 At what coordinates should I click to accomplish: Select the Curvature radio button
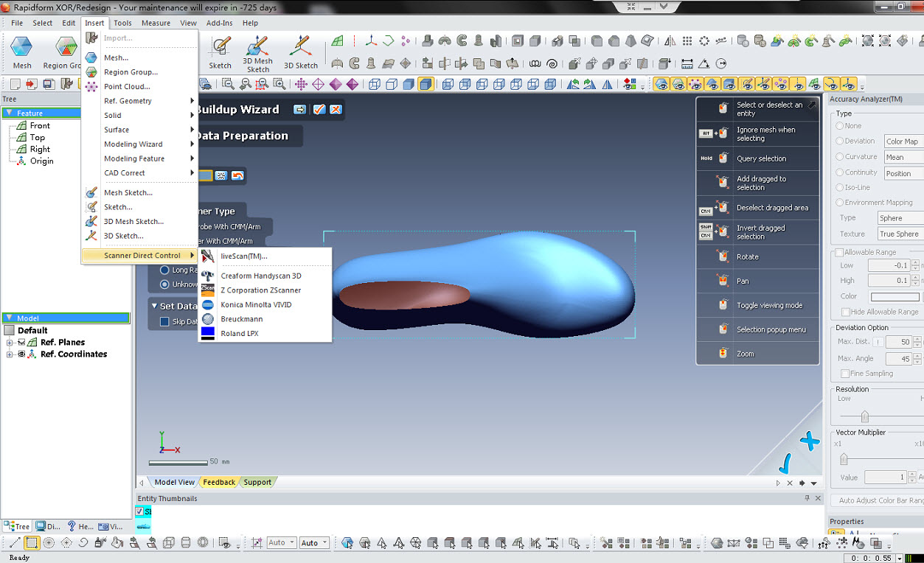(x=840, y=156)
